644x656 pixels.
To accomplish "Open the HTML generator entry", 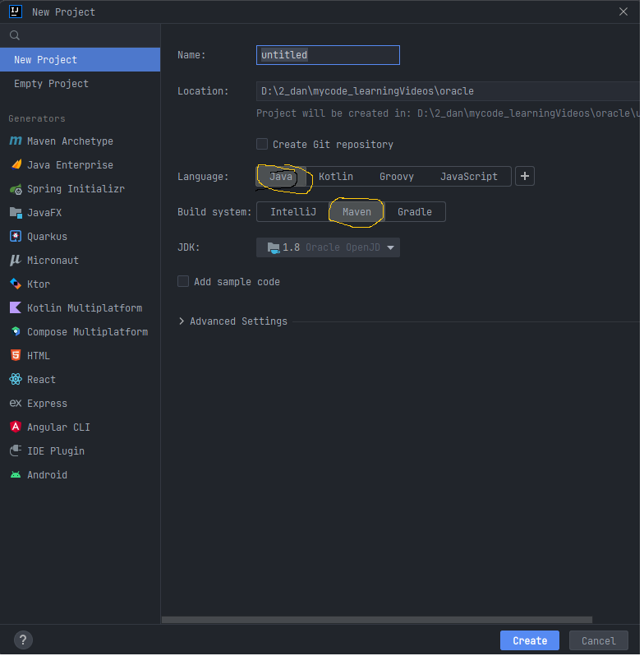I will tap(80, 356).
